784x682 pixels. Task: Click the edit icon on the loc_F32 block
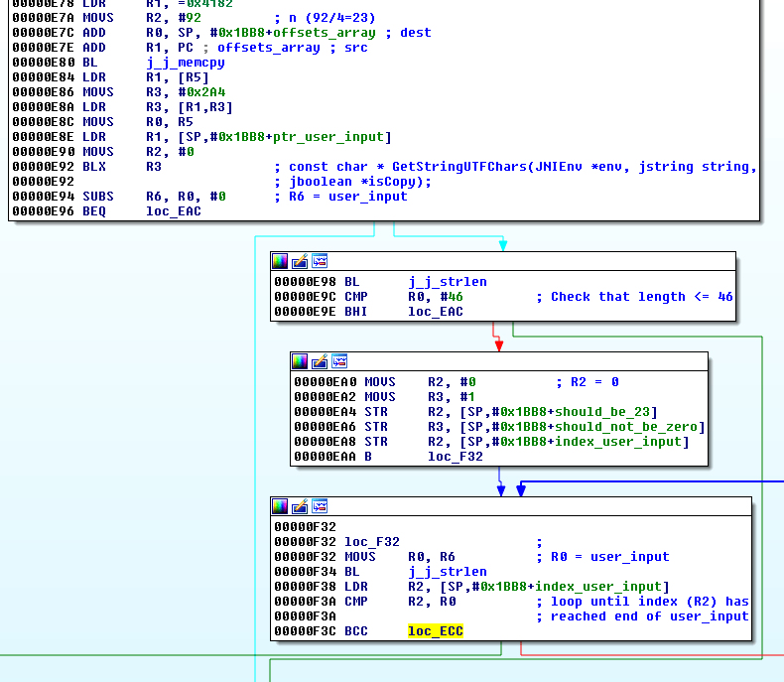pyautogui.click(x=300, y=506)
